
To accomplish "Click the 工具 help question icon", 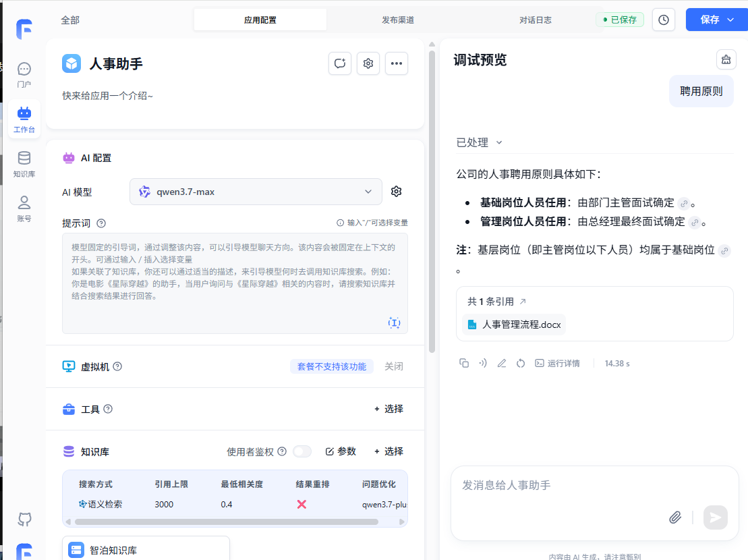I will pyautogui.click(x=108, y=409).
